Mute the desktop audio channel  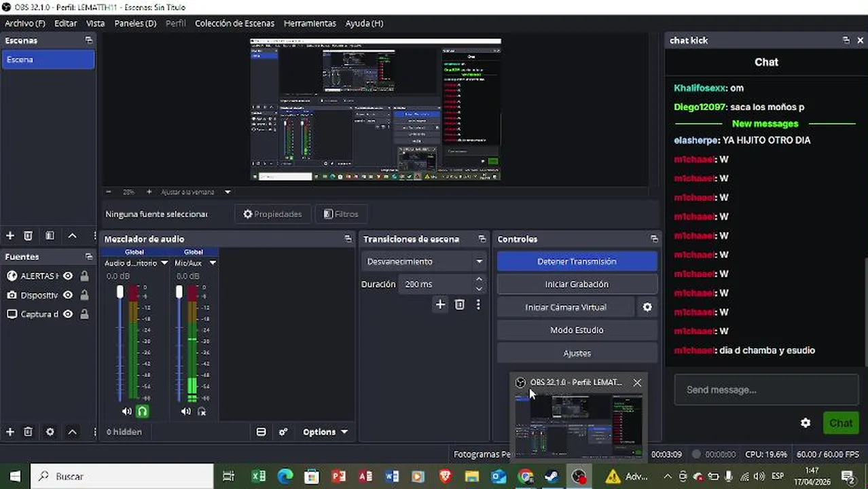pyautogui.click(x=126, y=411)
